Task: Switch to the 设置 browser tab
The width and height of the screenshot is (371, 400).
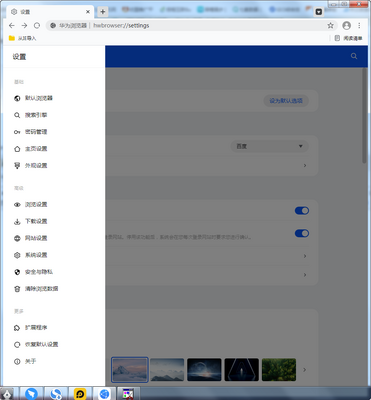Action: [50, 12]
